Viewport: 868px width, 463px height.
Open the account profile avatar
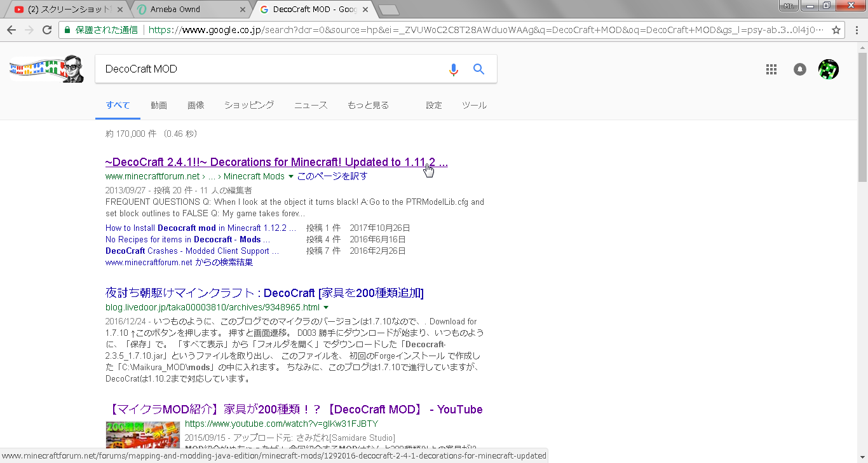(829, 69)
